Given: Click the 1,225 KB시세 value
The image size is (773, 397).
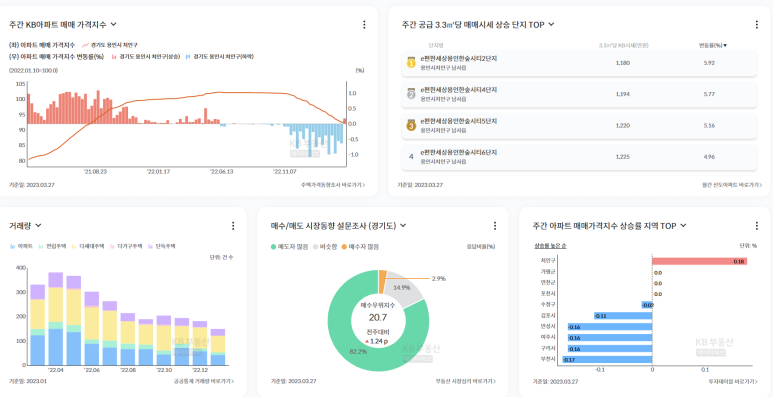Looking at the screenshot, I should click(x=623, y=157).
